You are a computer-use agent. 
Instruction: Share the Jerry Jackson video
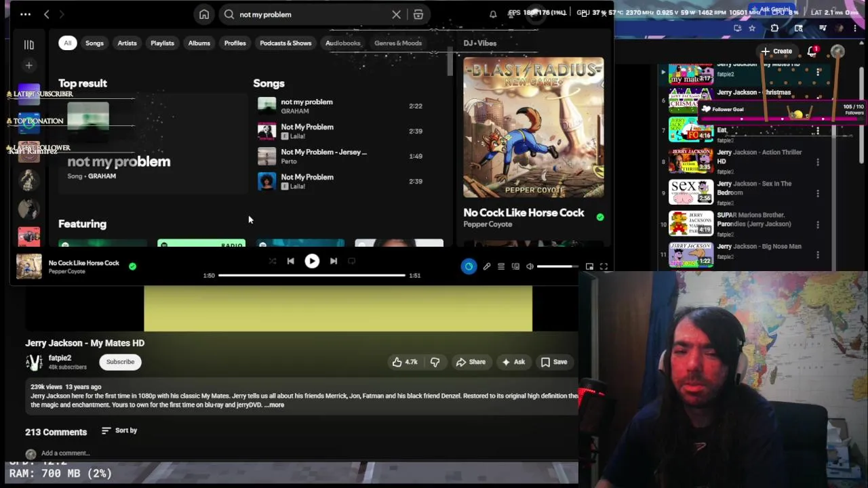click(x=471, y=362)
